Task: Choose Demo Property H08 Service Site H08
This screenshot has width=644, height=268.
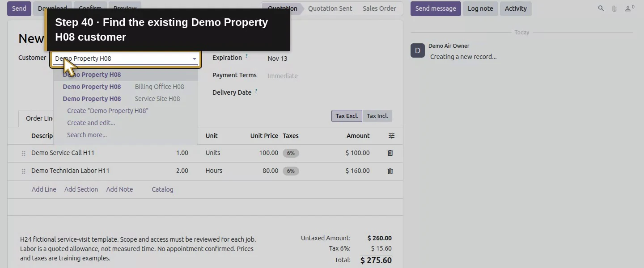Action: tap(126, 99)
